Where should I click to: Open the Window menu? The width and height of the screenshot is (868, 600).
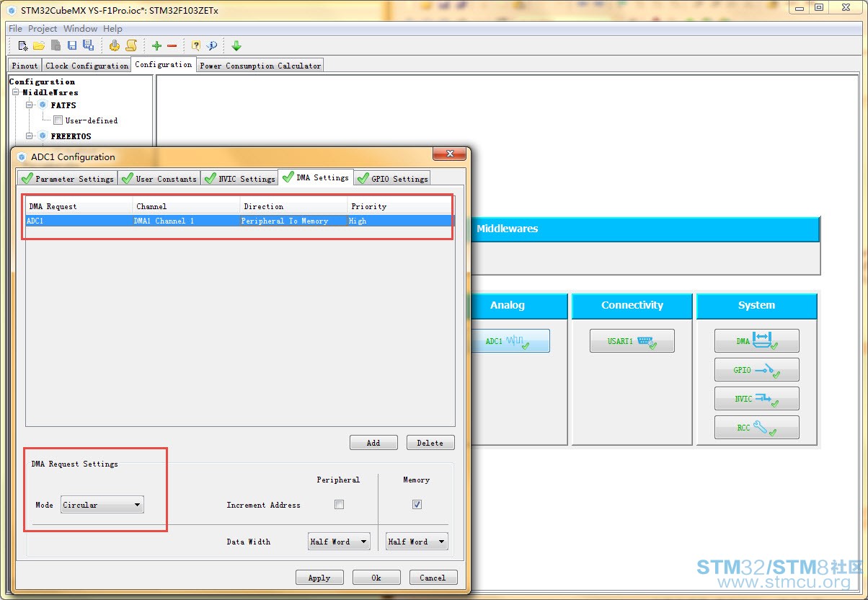coord(80,29)
